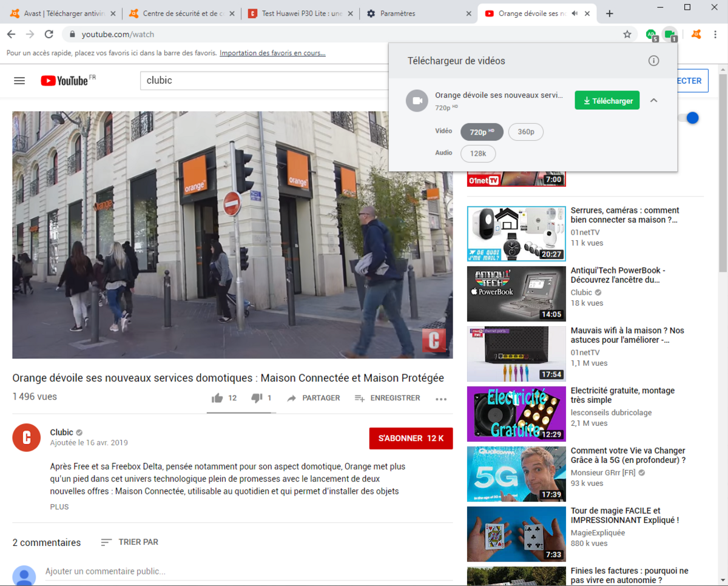Click the browser forward arrow
Viewport: 728px width, 586px height.
[30, 35]
